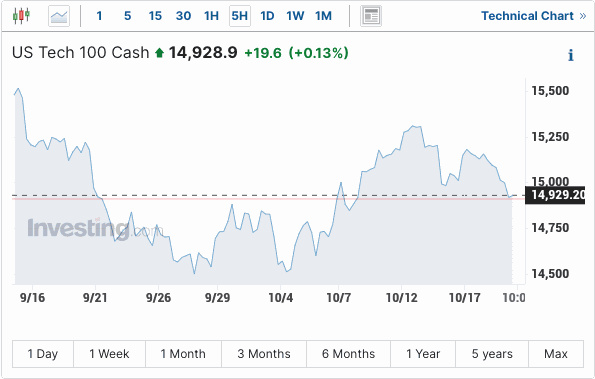This screenshot has height=379, width=595.
Task: Select the 1 Year range tab
Action: pos(423,354)
